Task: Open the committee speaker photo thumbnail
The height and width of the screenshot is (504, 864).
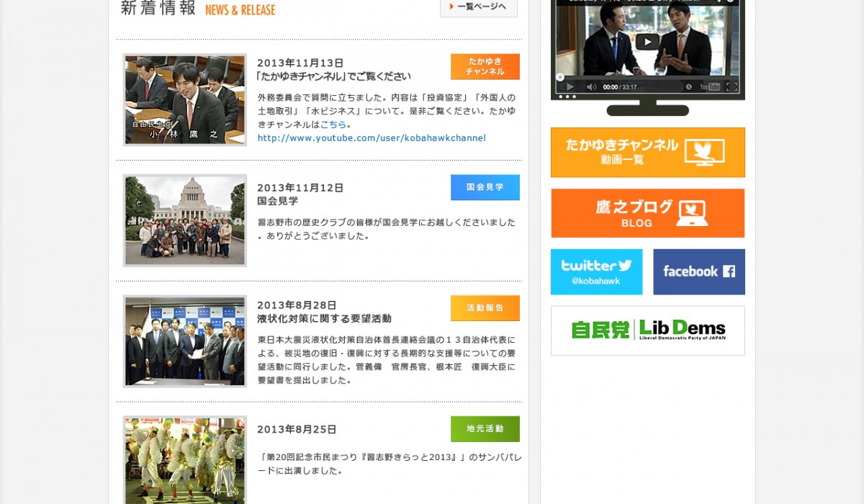Action: click(x=185, y=100)
